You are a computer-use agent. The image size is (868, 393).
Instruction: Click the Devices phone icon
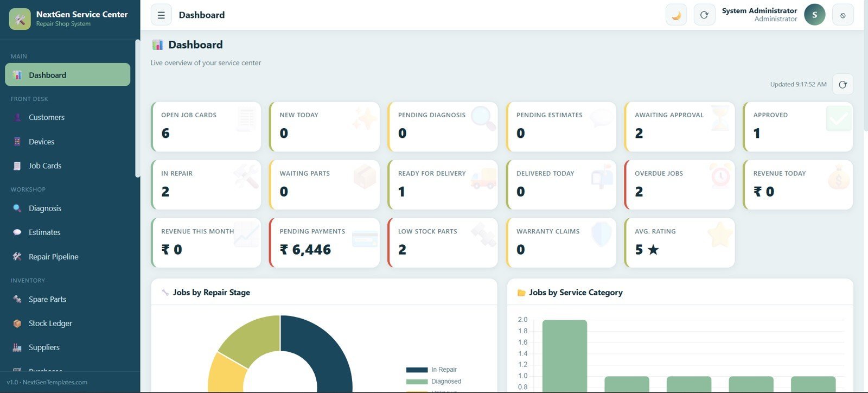pos(17,142)
